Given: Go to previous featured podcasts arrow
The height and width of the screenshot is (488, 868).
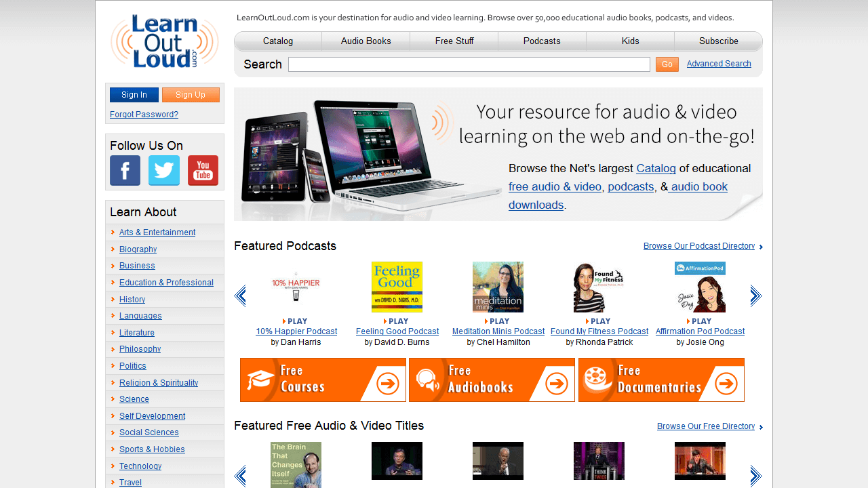Looking at the screenshot, I should click(240, 296).
